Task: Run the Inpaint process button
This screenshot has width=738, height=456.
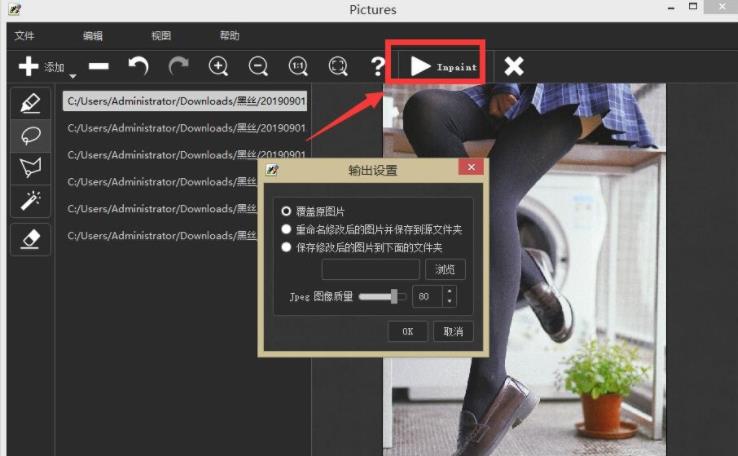Action: coord(442,66)
